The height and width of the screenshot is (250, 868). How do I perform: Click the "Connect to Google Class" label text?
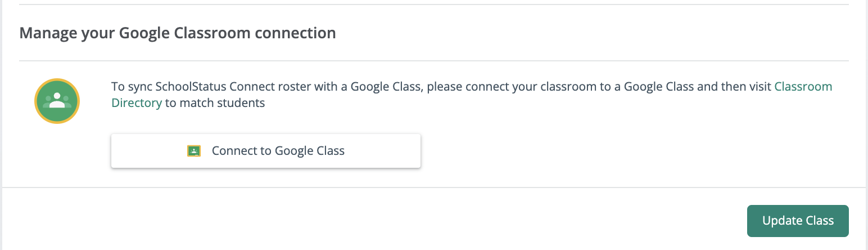tap(278, 151)
